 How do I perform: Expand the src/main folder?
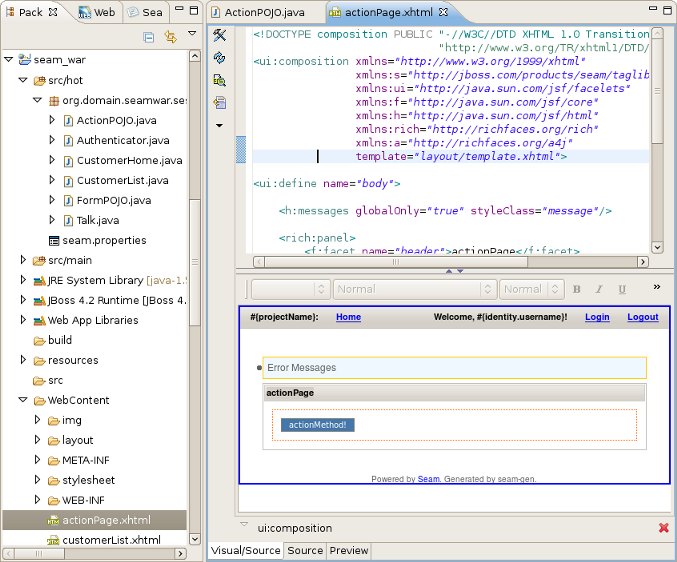coord(24,260)
